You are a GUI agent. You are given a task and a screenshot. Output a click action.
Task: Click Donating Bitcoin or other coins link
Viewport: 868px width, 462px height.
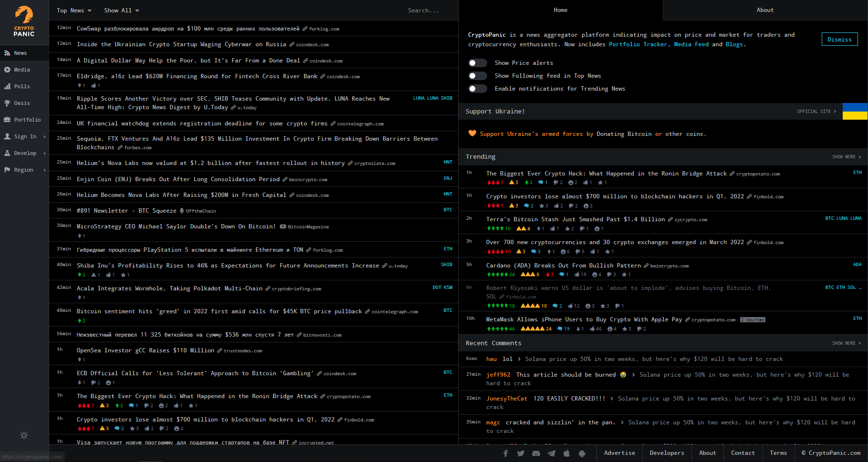[x=649, y=134]
